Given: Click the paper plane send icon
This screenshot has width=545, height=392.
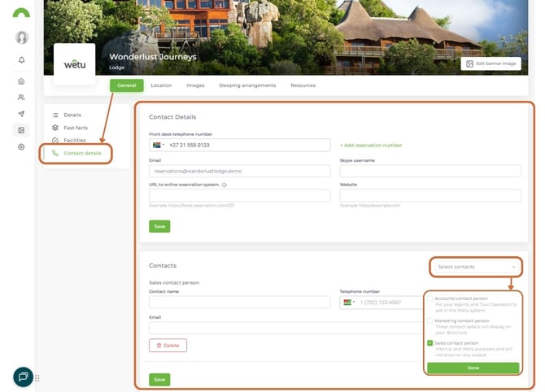Looking at the screenshot, I should pos(22,114).
